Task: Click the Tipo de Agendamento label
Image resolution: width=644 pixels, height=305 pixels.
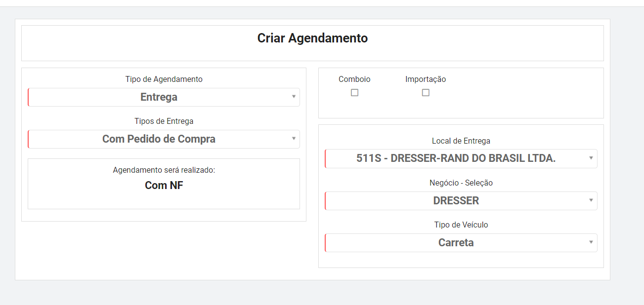Action: click(x=164, y=79)
